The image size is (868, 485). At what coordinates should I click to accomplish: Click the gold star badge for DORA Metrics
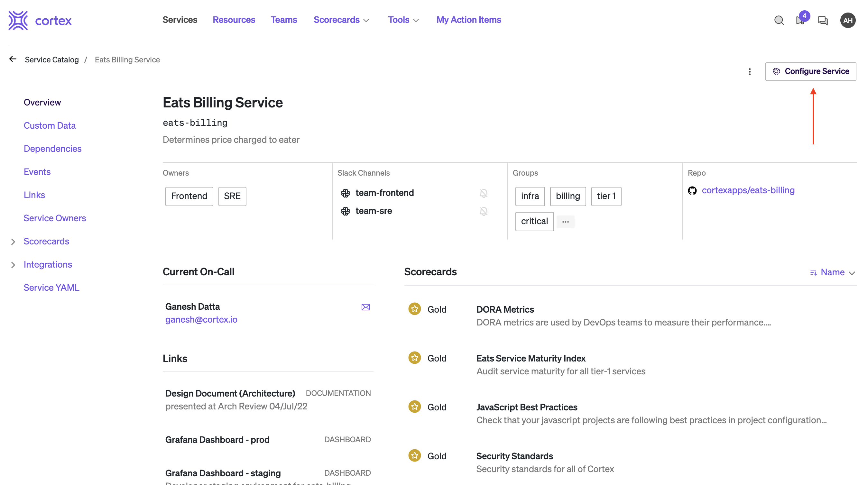pos(414,309)
